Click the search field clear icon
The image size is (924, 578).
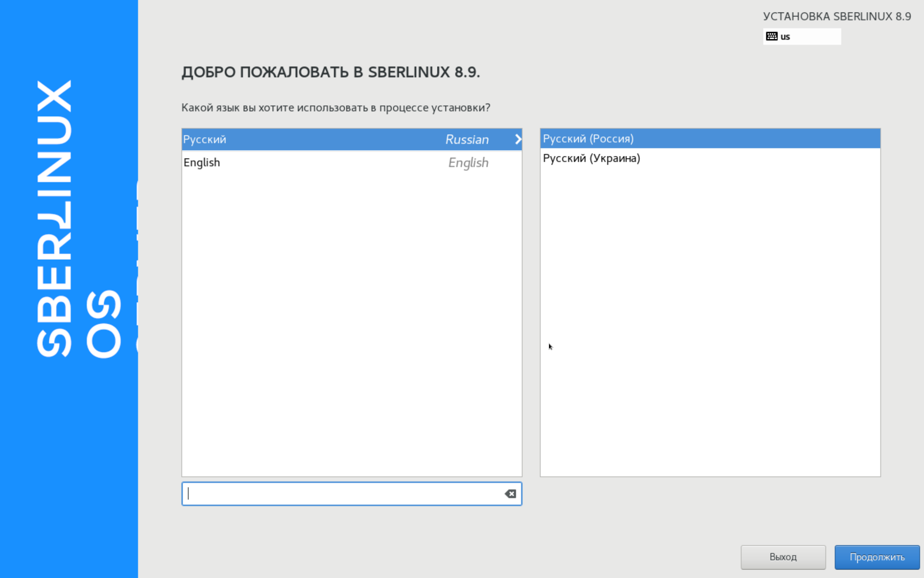point(510,494)
